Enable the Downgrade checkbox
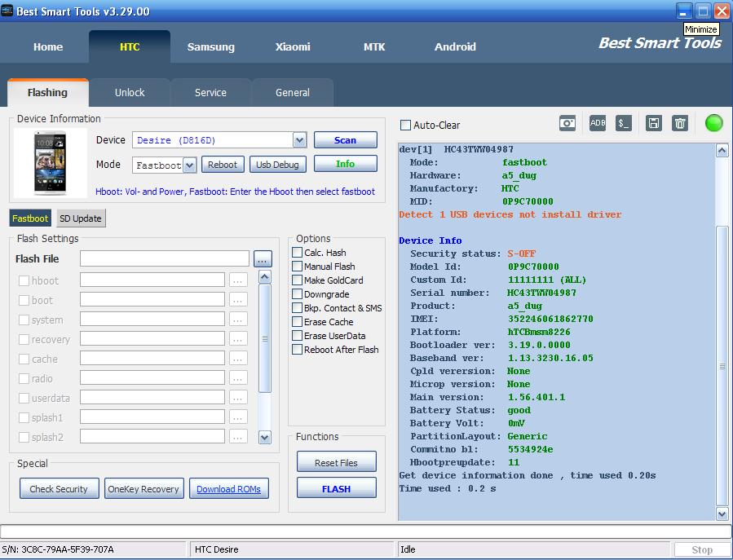Viewport: 733px width, 560px height. point(297,294)
